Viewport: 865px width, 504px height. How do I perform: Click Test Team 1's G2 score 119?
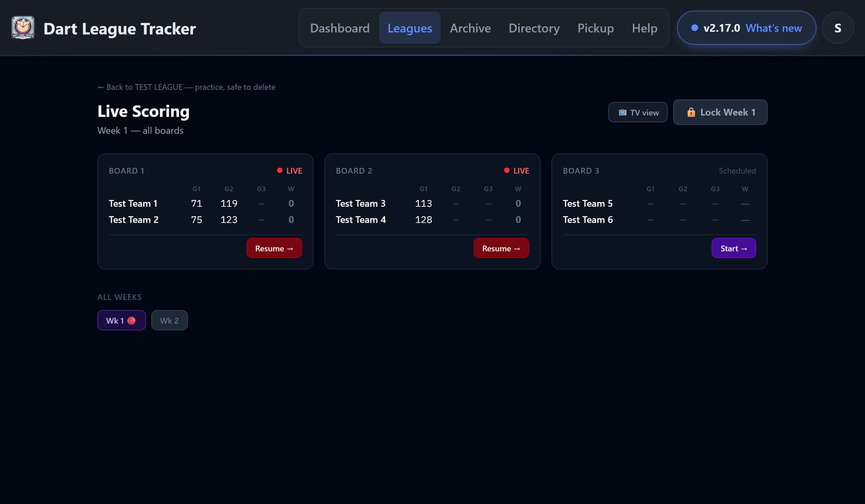coord(229,203)
